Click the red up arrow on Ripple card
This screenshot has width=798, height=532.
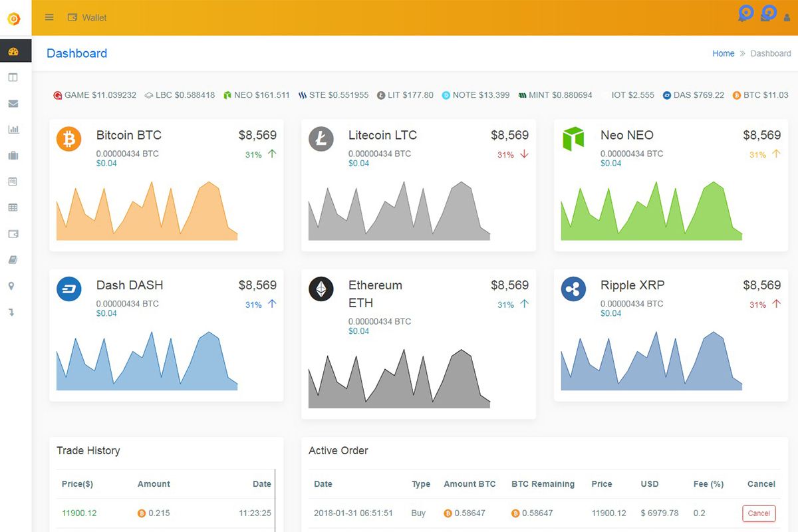(x=776, y=304)
